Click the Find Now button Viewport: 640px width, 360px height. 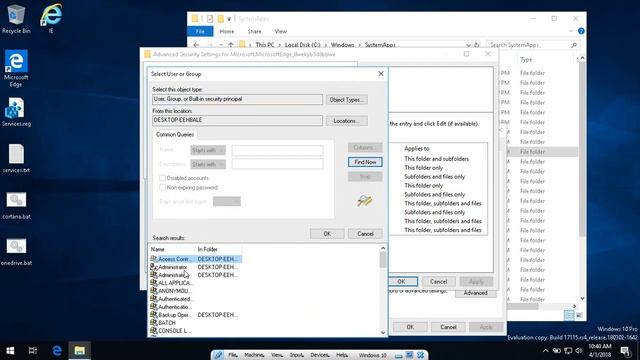point(365,162)
